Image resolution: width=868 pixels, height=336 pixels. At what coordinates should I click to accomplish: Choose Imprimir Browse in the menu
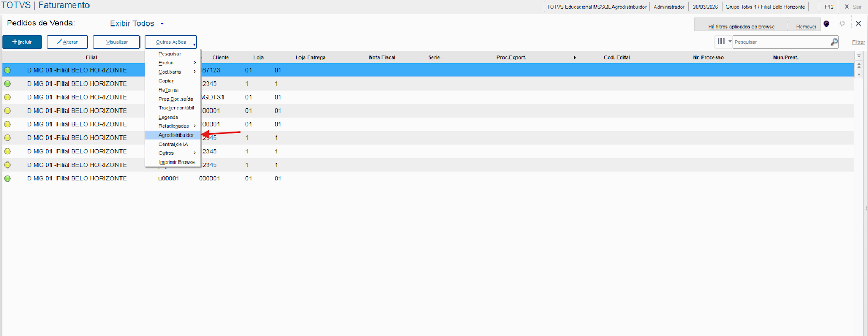(x=176, y=162)
